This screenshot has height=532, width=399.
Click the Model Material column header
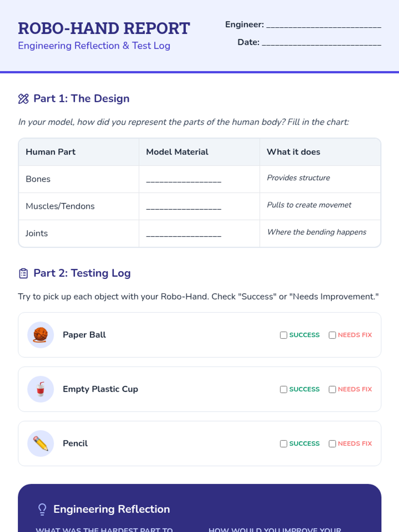(177, 152)
